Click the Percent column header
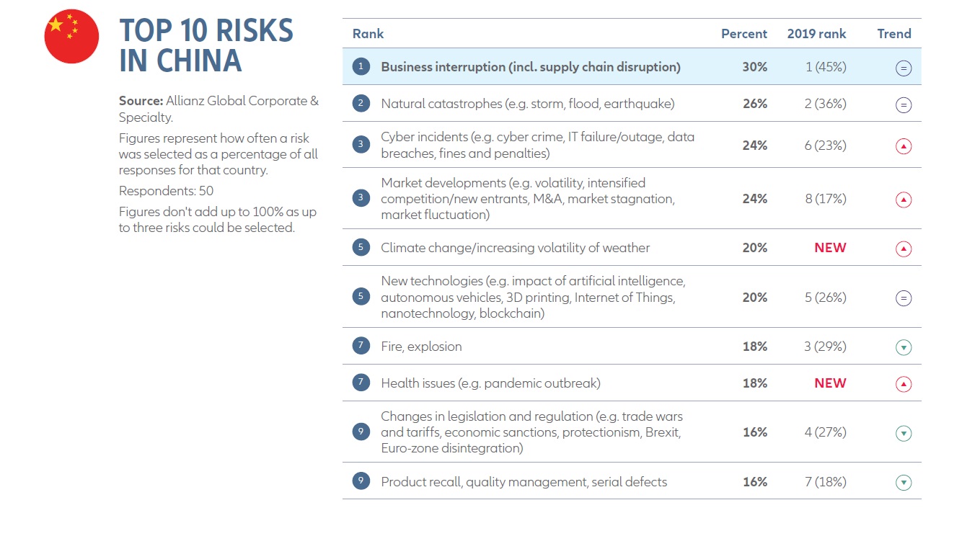Viewport: 980px width, 549px height. tap(744, 34)
